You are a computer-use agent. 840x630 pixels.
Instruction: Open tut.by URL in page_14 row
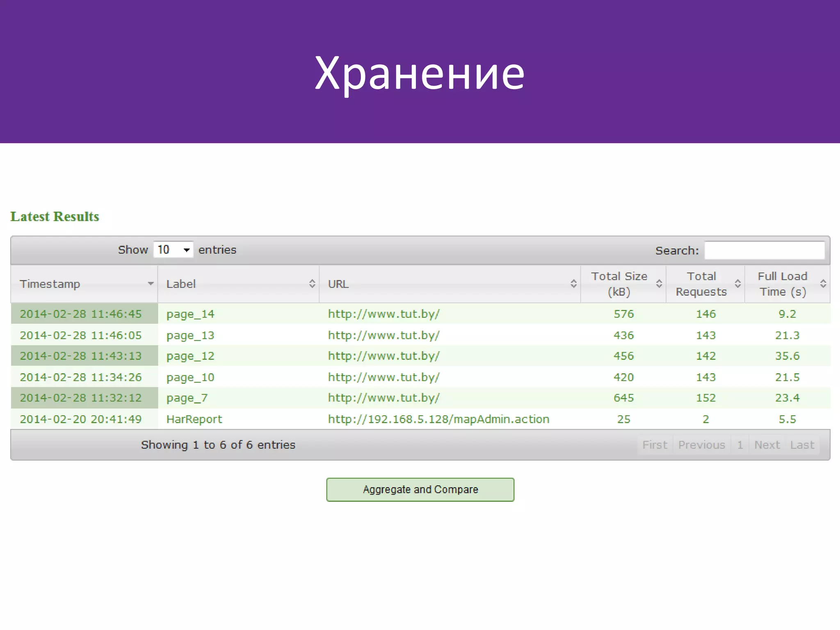pos(383,314)
